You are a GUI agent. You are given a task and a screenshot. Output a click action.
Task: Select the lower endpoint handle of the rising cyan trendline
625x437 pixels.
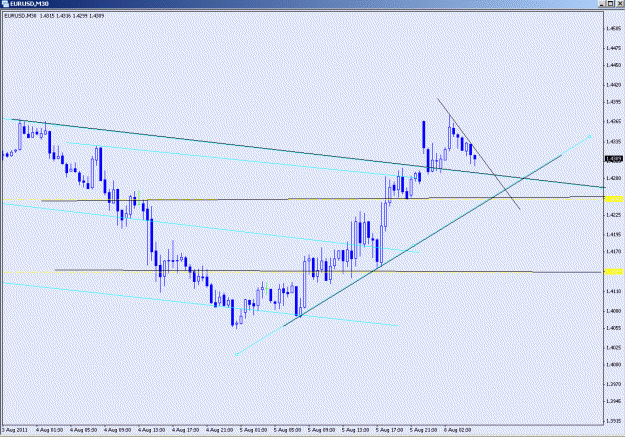pyautogui.click(x=236, y=354)
